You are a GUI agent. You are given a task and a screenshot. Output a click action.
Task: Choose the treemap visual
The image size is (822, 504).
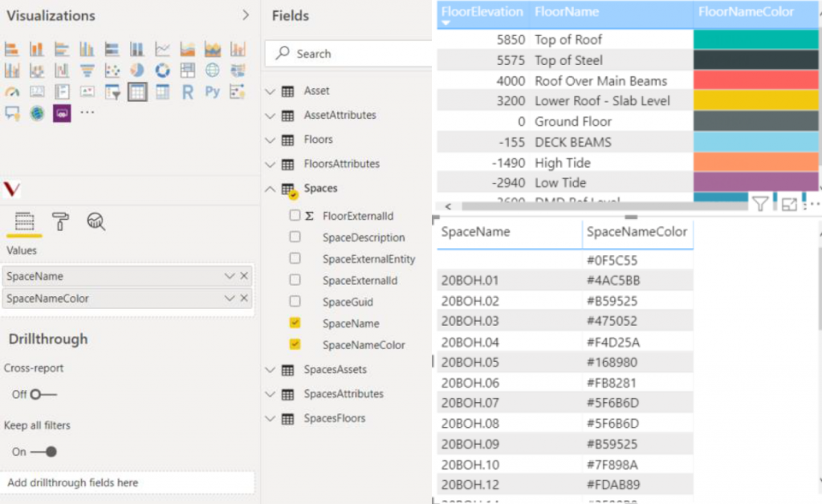click(187, 70)
